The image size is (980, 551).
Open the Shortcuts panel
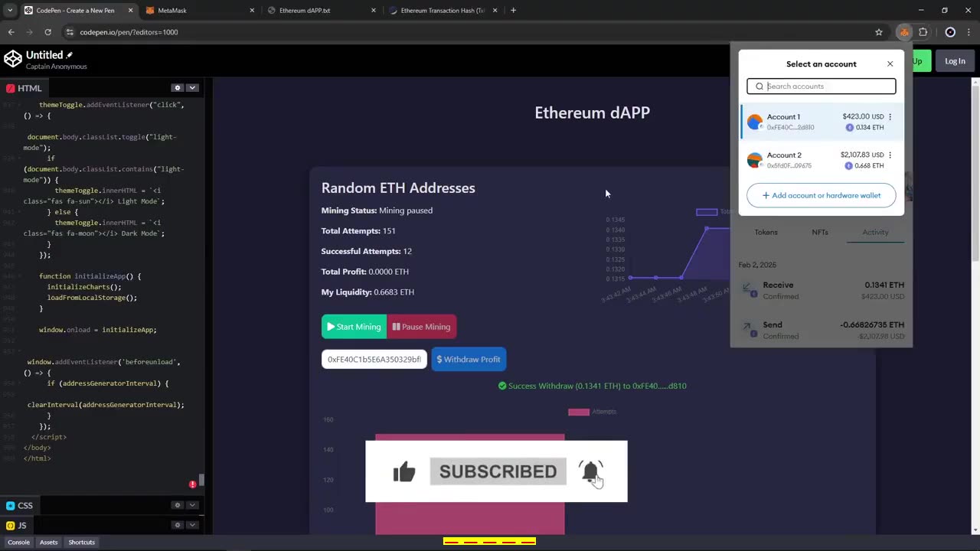pyautogui.click(x=81, y=542)
